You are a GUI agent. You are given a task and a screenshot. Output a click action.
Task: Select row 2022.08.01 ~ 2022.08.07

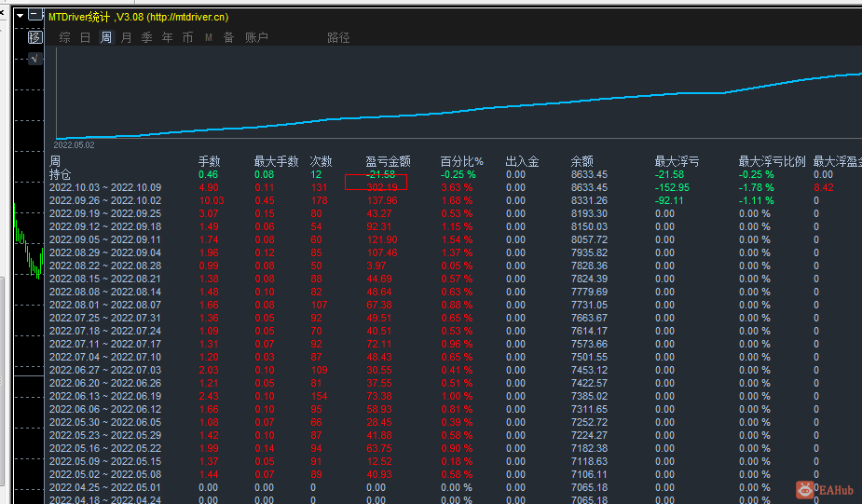click(x=105, y=305)
